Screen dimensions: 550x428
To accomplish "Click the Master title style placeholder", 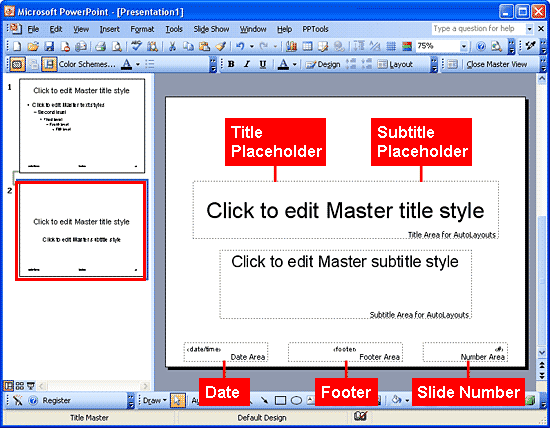I will coord(346,210).
